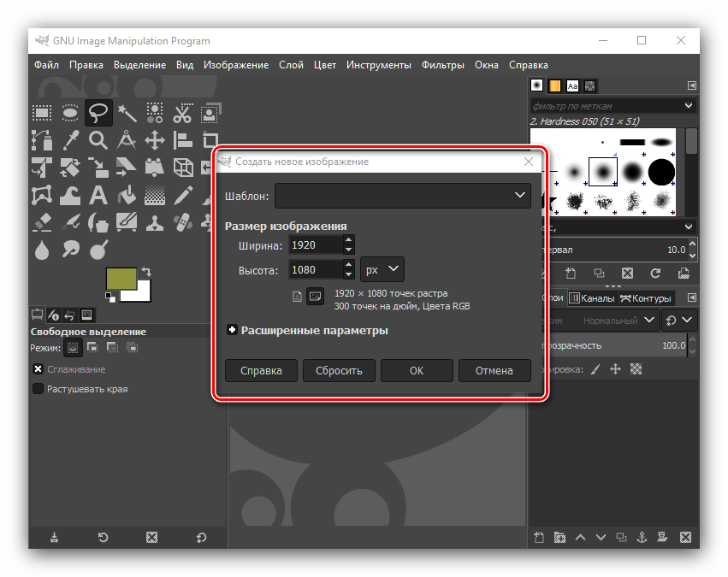Select the Eraser tool
This screenshot has height=577, width=728.
pos(42,222)
